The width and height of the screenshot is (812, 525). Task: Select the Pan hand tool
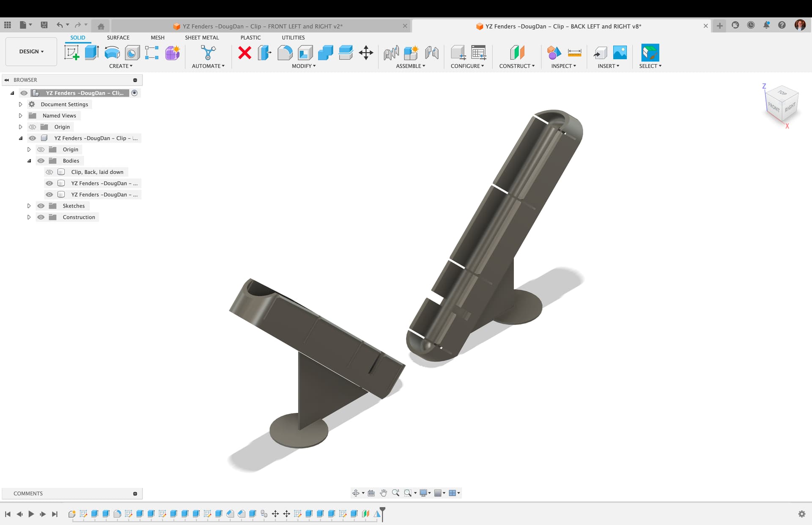click(x=383, y=493)
